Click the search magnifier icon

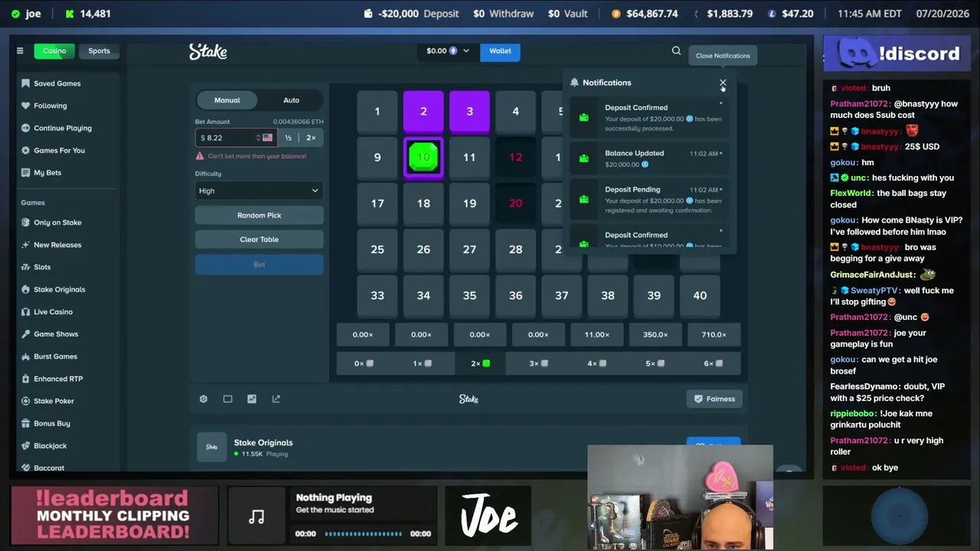tap(676, 51)
